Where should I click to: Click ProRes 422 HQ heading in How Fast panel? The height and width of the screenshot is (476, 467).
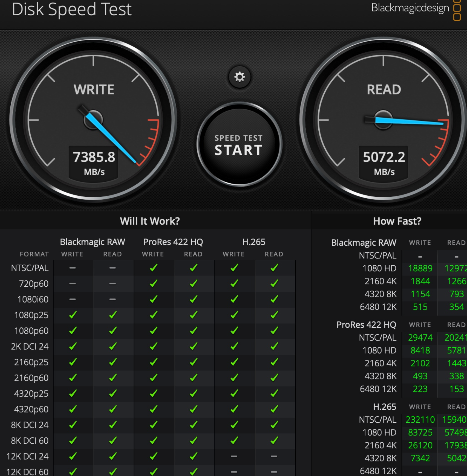point(366,325)
